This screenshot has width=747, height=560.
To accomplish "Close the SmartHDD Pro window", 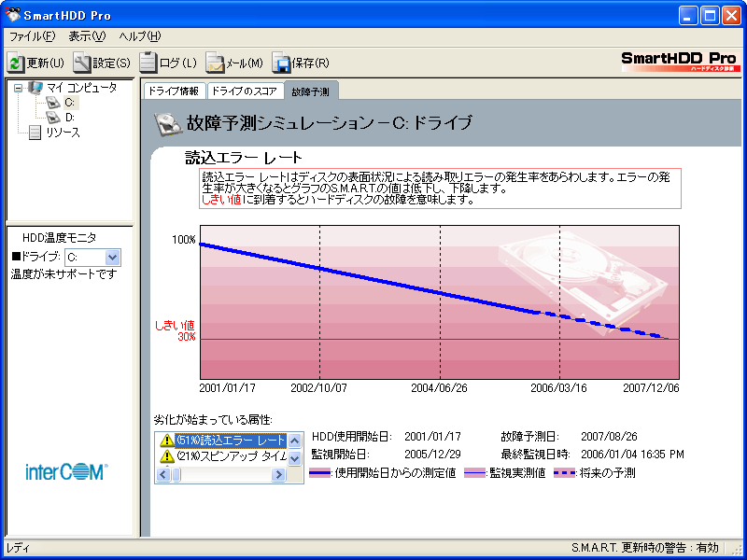I will 731,16.
